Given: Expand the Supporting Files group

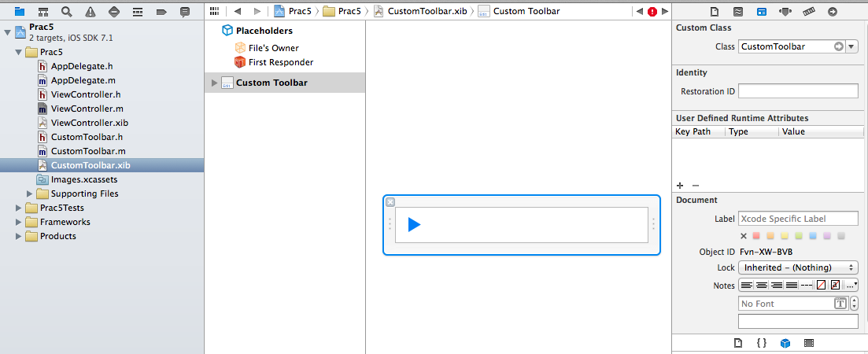Looking at the screenshot, I should 30,194.
